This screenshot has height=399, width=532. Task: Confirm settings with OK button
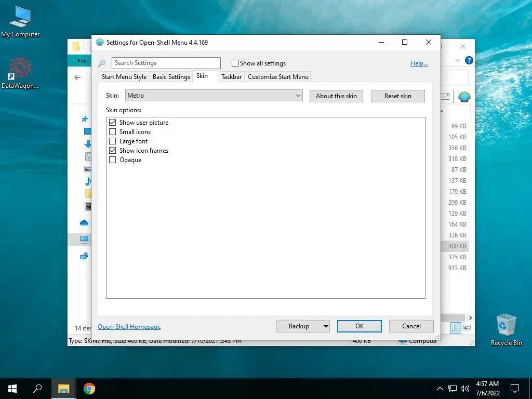(360, 326)
